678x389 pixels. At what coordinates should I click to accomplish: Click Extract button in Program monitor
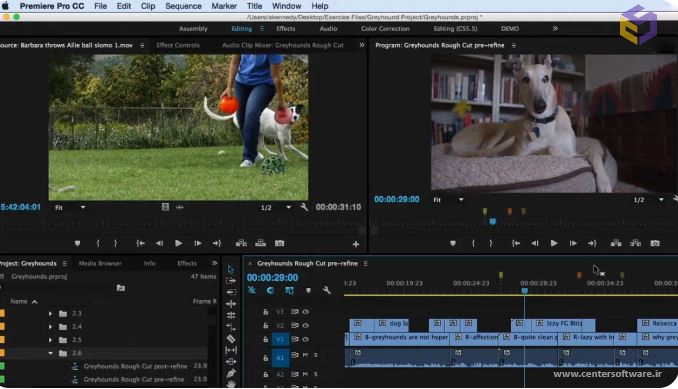635,243
